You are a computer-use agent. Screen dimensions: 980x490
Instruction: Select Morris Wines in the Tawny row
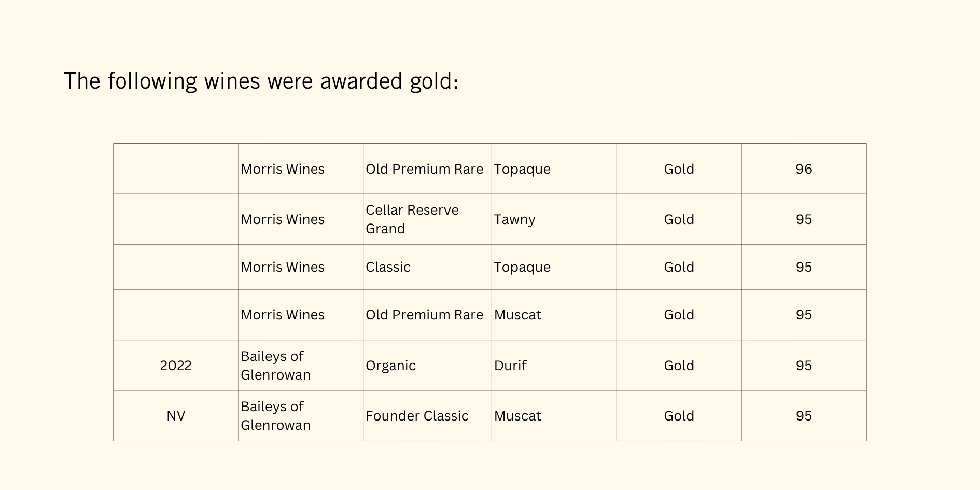pyautogui.click(x=300, y=219)
